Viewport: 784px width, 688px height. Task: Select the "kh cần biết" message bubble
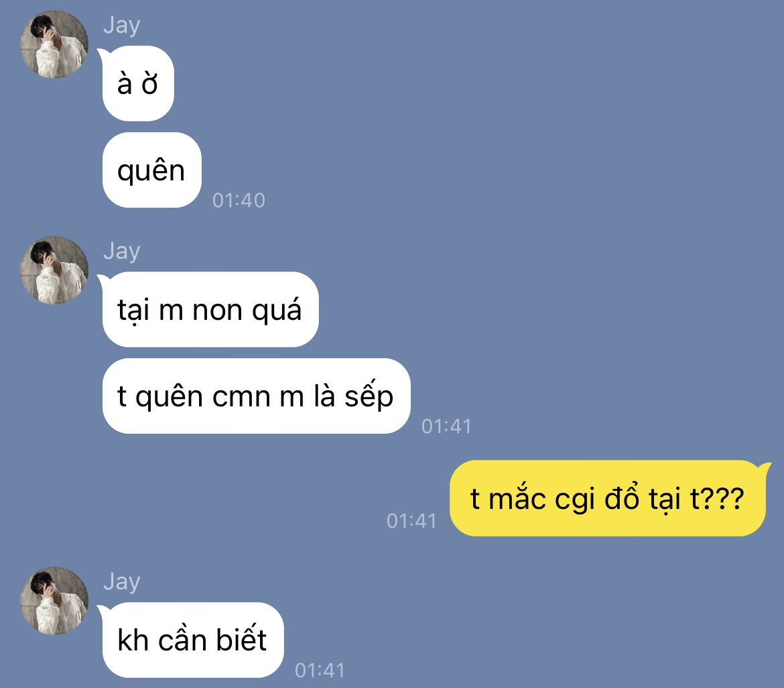(192, 640)
